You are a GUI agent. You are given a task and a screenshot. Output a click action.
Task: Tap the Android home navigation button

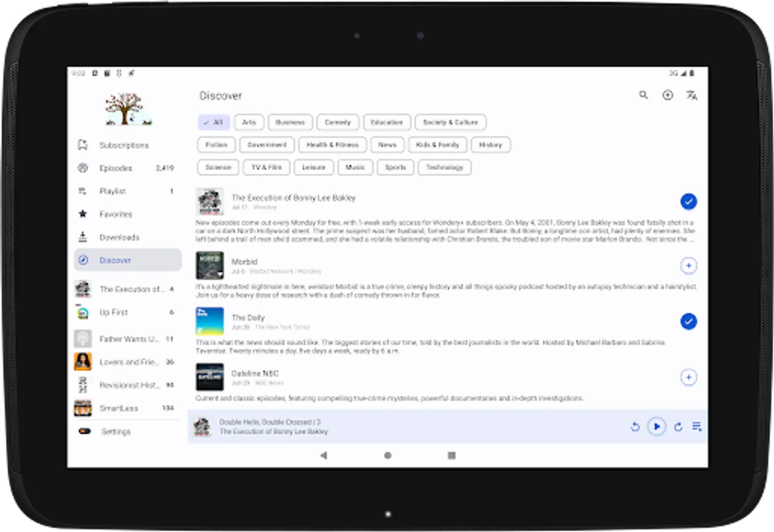(387, 456)
